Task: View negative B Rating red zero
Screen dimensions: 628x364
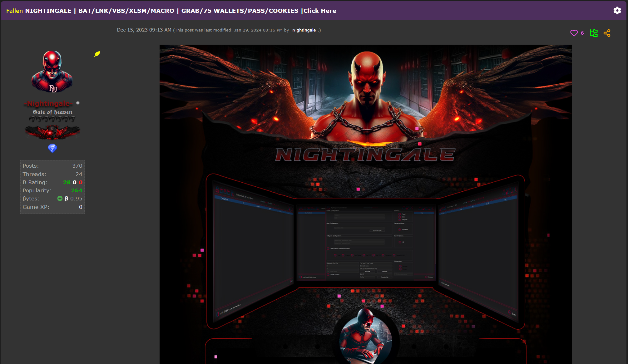Action: [x=81, y=182]
